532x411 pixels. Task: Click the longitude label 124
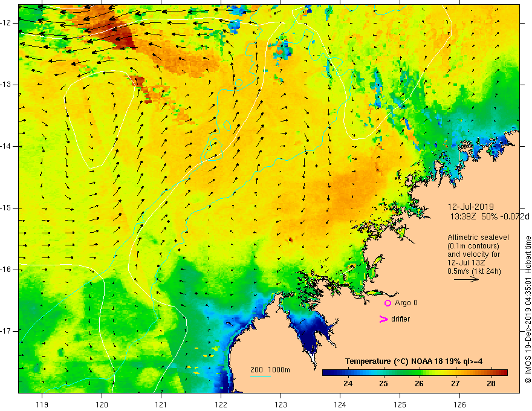[x=340, y=404]
